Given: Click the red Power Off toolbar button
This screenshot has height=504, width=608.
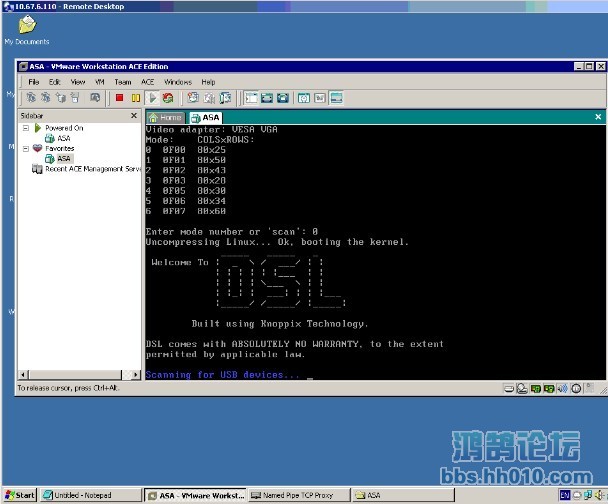Looking at the screenshot, I should pyautogui.click(x=120, y=98).
